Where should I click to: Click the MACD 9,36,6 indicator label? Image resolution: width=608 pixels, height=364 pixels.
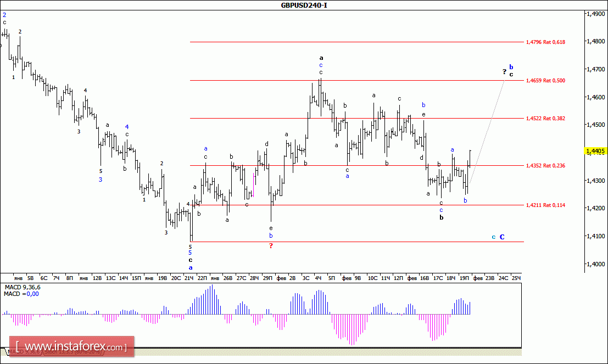pyautogui.click(x=23, y=287)
